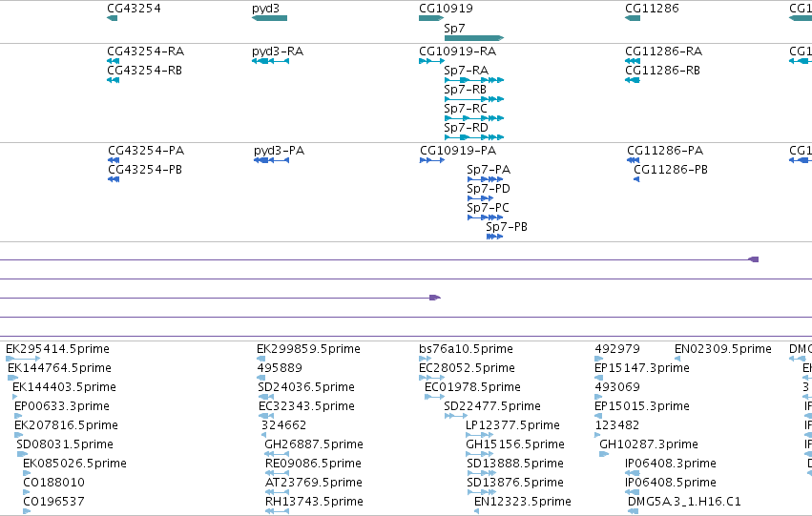Viewport: 812px width, 516px height.
Task: Click EST EK144403.5prime
Action: [x=14, y=397]
